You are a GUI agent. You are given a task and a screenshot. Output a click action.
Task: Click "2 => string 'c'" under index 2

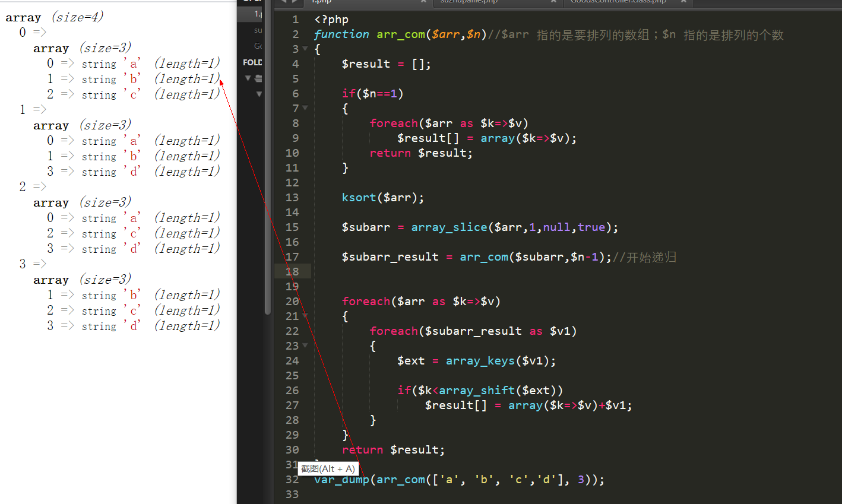click(x=94, y=233)
